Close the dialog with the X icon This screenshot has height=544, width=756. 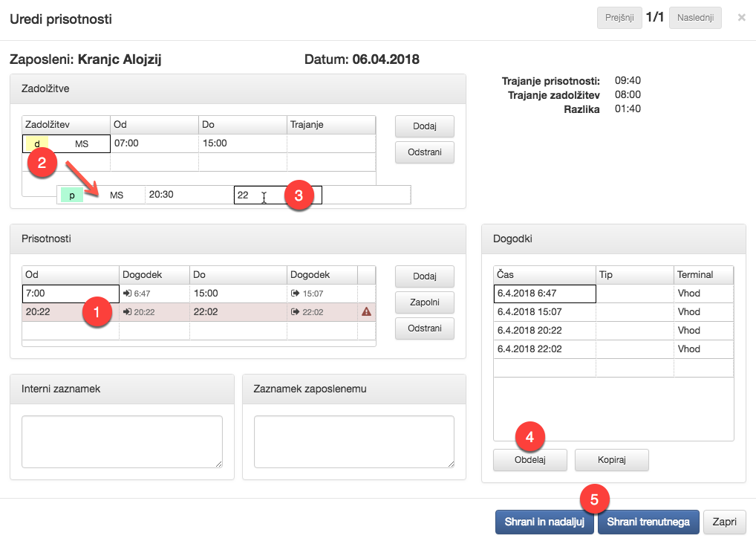741,18
